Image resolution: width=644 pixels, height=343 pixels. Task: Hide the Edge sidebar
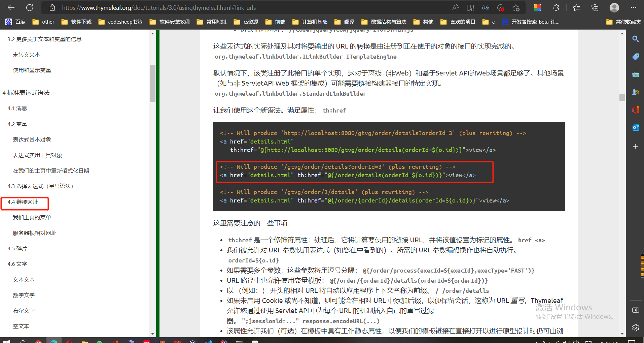point(635,310)
